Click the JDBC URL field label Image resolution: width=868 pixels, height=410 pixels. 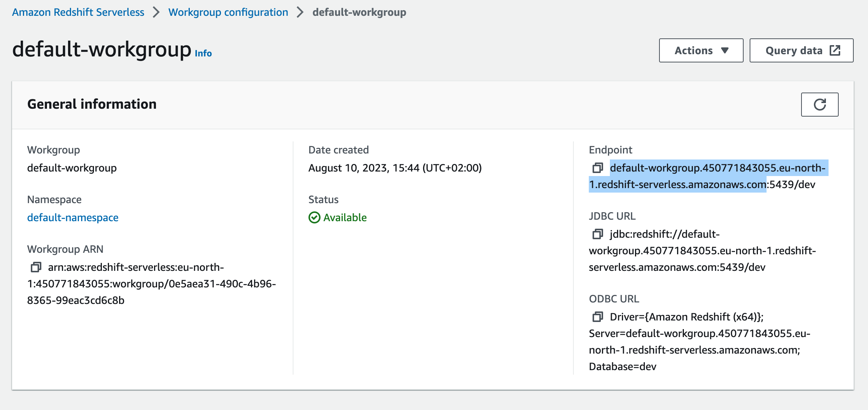[612, 216]
